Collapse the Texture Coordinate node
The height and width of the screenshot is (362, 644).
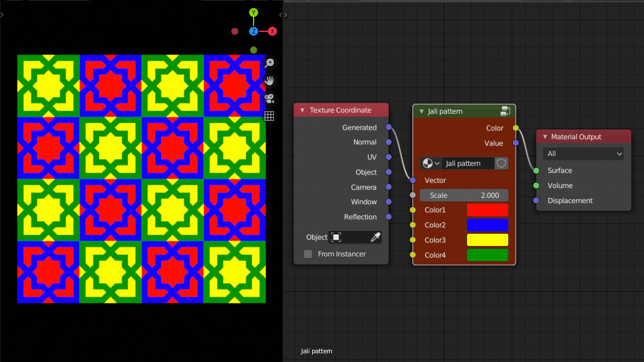302,110
